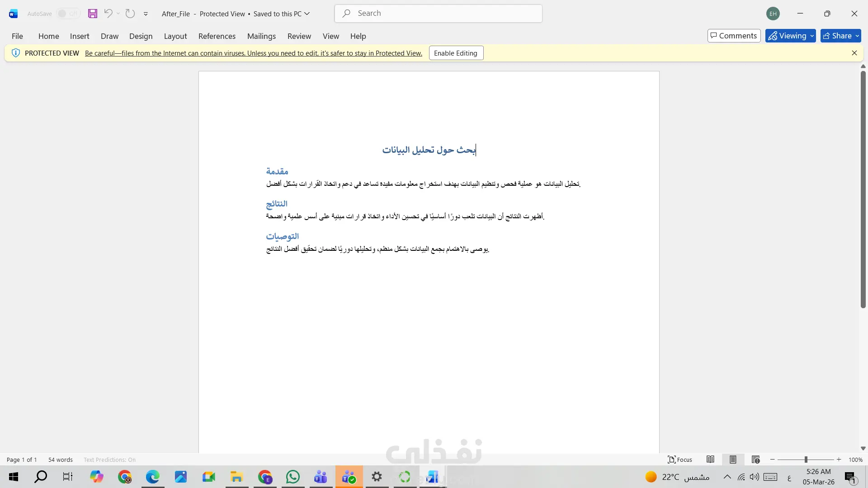Switch to Web Layout view icon
This screenshot has height=488, width=868.
[755, 460]
